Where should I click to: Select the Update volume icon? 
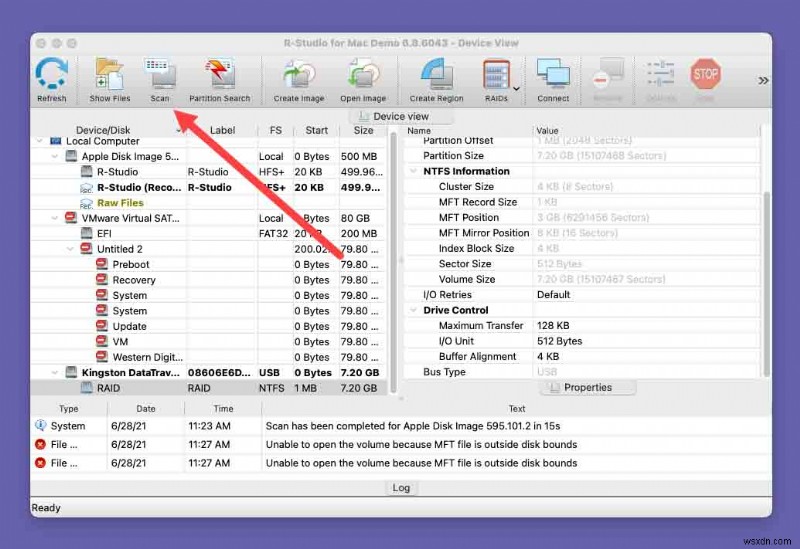click(102, 326)
